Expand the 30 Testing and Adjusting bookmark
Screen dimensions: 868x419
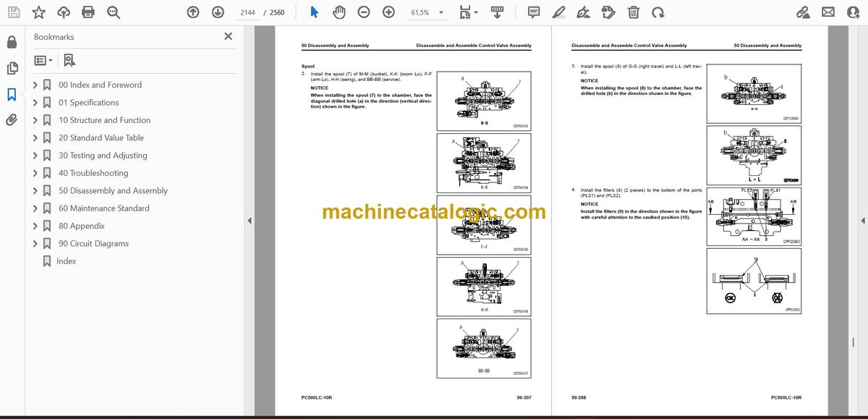pyautogui.click(x=35, y=156)
